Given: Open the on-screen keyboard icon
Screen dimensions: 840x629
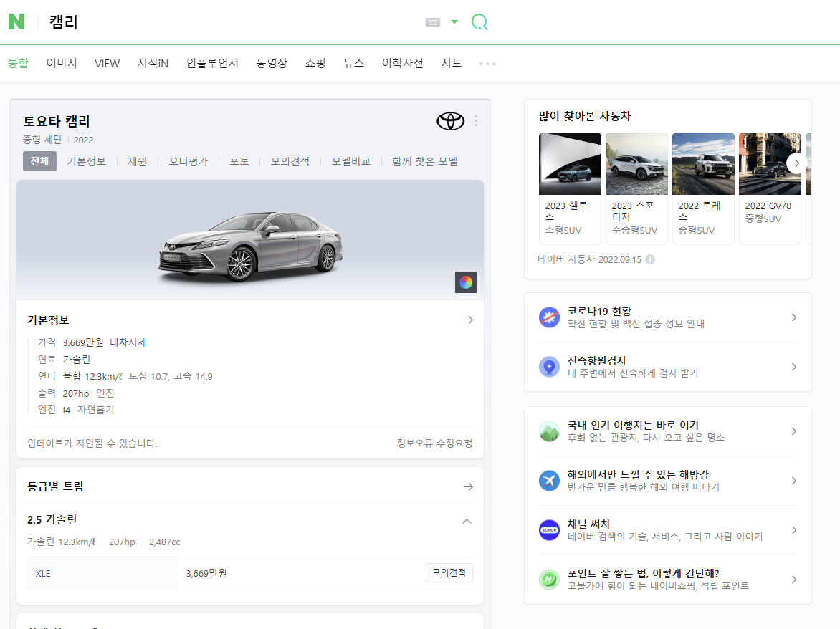Looking at the screenshot, I should [x=433, y=22].
